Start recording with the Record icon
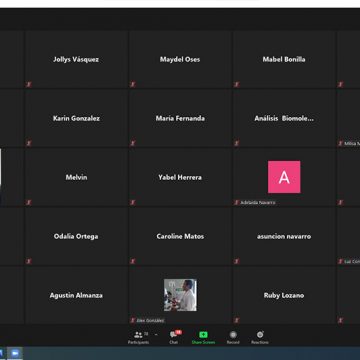 (x=233, y=337)
